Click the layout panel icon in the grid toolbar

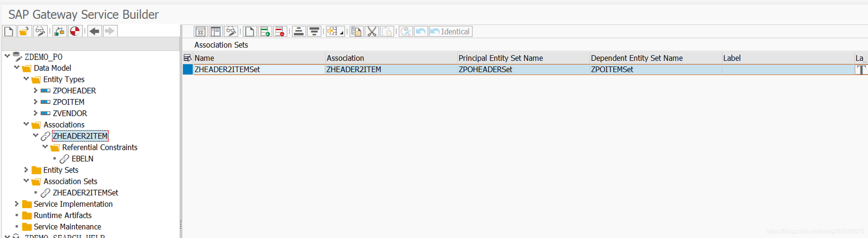(215, 31)
